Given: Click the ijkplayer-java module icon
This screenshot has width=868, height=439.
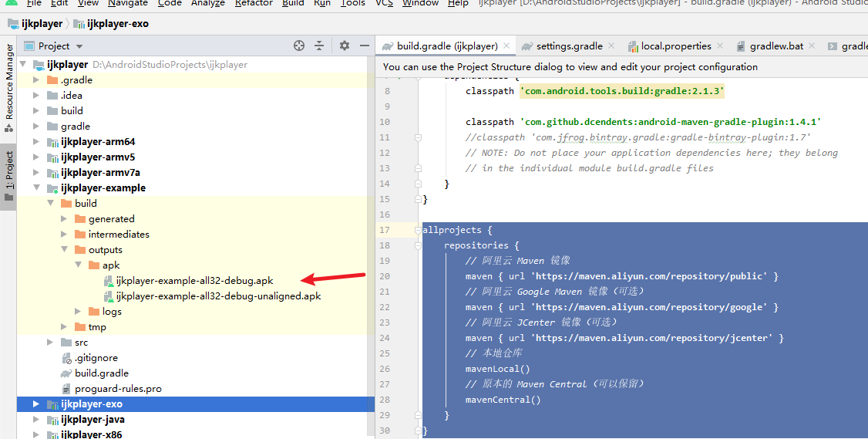Looking at the screenshot, I should (x=52, y=420).
